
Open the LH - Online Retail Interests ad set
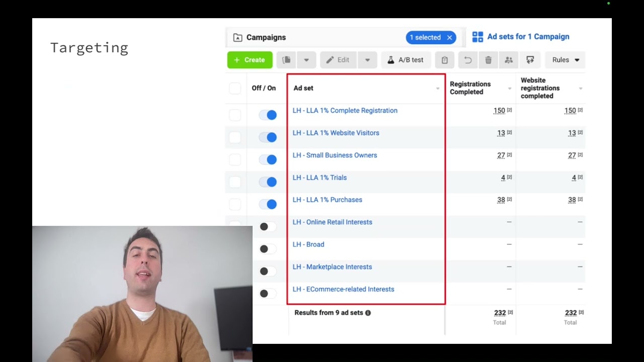[333, 222]
